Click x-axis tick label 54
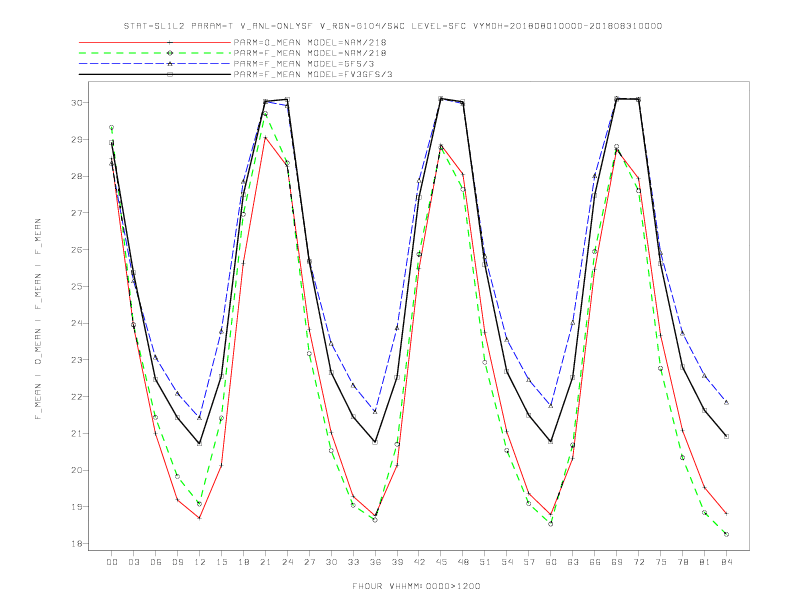Viewport: 792px width, 612px height. click(507, 562)
